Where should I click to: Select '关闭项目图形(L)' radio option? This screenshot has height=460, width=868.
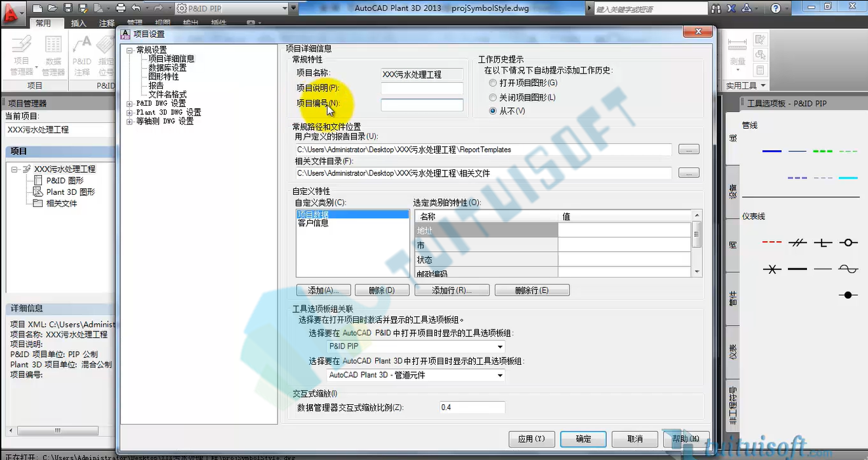[493, 98]
